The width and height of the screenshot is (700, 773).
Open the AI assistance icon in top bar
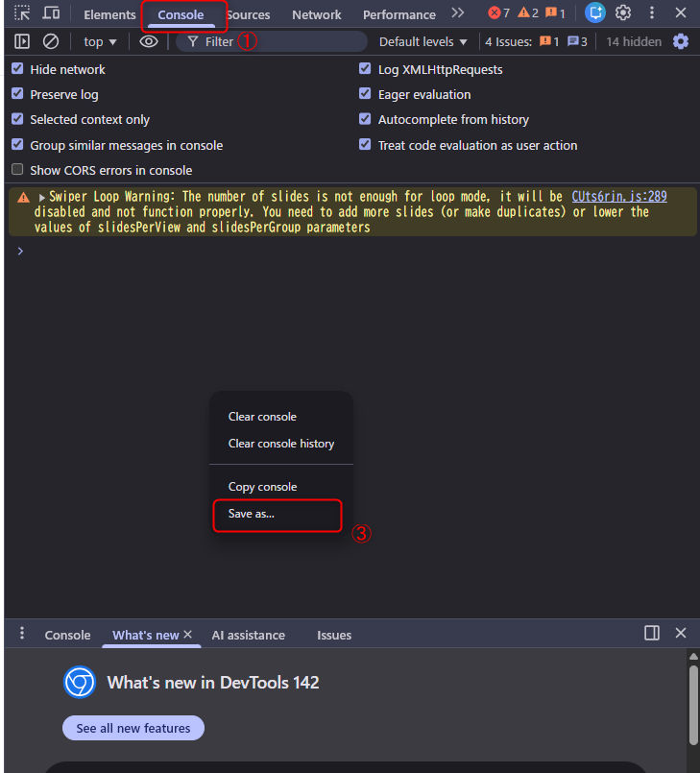pyautogui.click(x=595, y=13)
